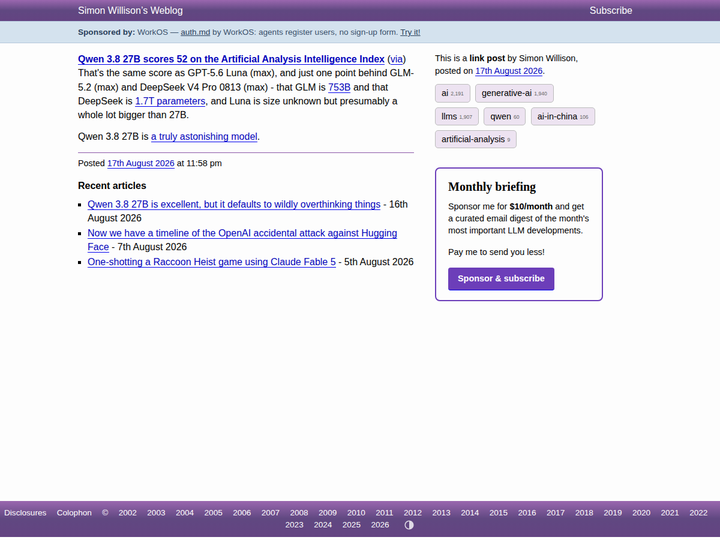Screen dimensions: 720x540
Task: Go to the 2008 archive
Action: (299, 513)
